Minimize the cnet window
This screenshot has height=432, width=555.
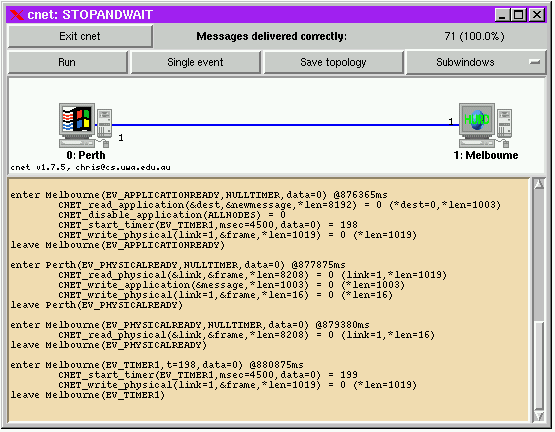[x=502, y=15]
